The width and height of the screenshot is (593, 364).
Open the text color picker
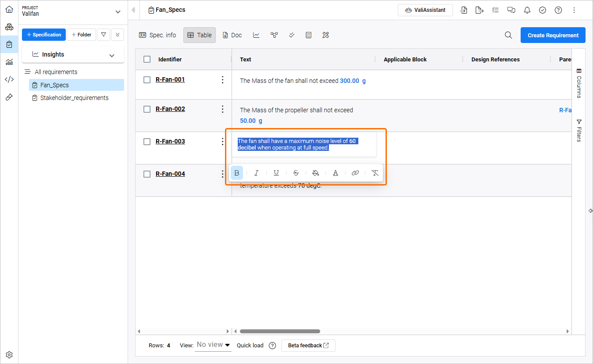(x=336, y=173)
